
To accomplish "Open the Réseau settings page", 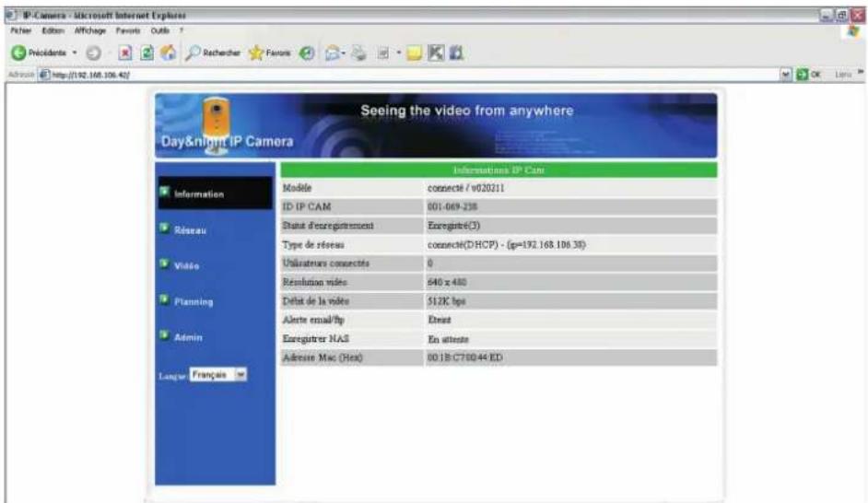I will tap(190, 230).
